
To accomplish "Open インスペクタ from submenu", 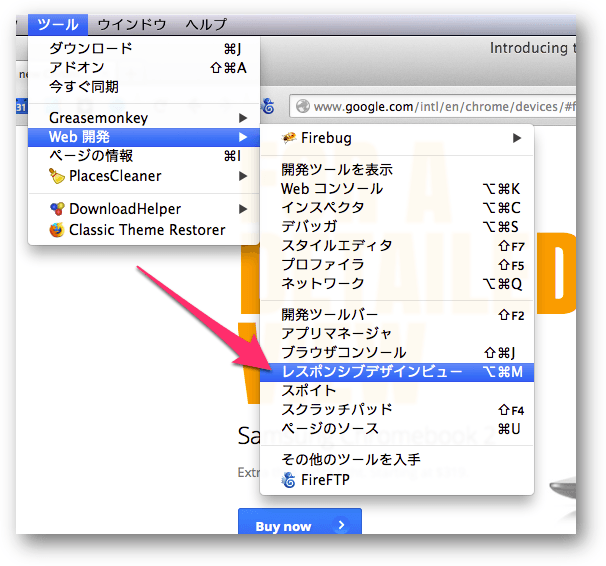I will click(397, 207).
